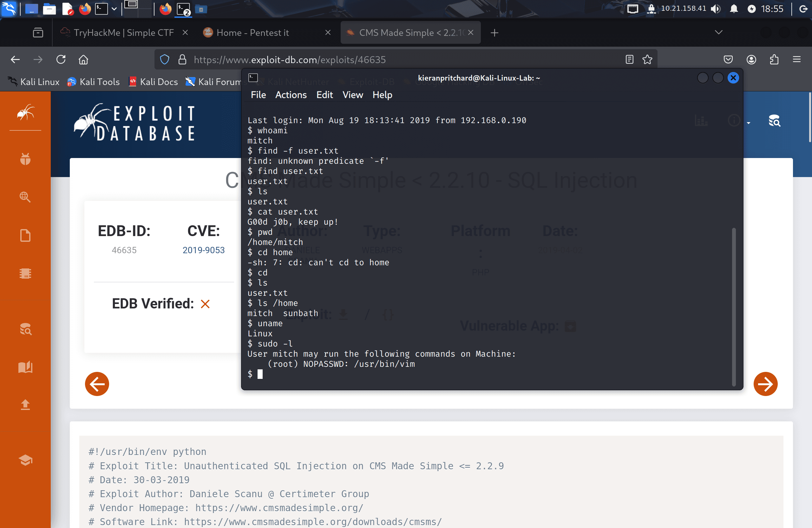Viewport: 812px width, 528px height.
Task: Open a new browser tab
Action: coord(494,33)
